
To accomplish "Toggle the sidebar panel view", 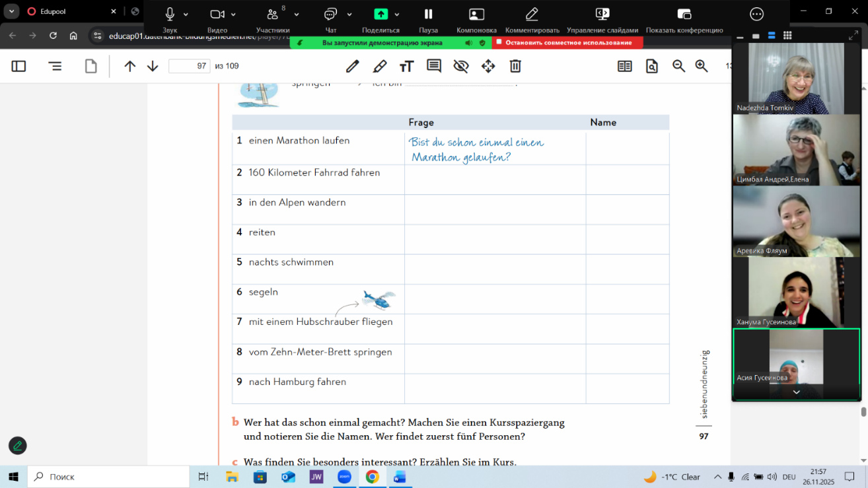I will 18,66.
